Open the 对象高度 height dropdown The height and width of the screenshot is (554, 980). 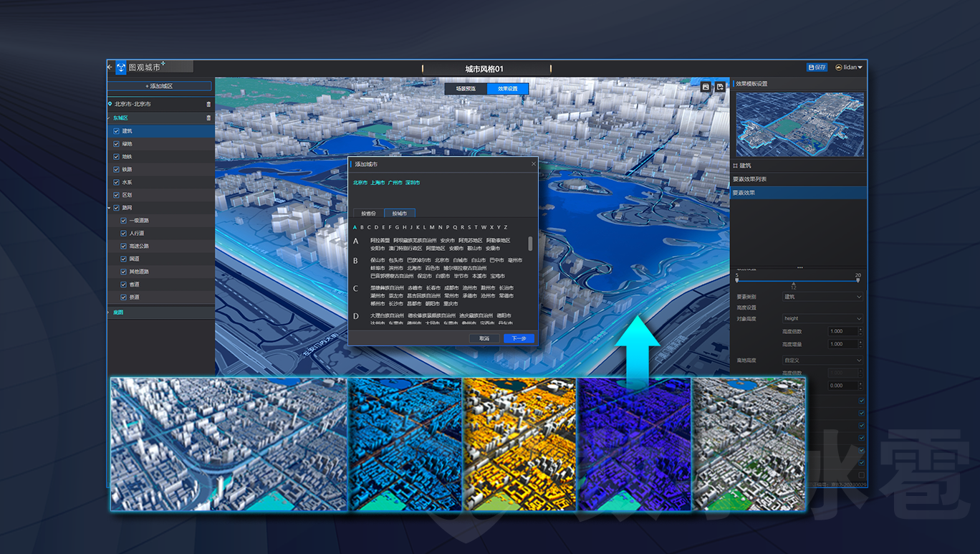tap(822, 318)
